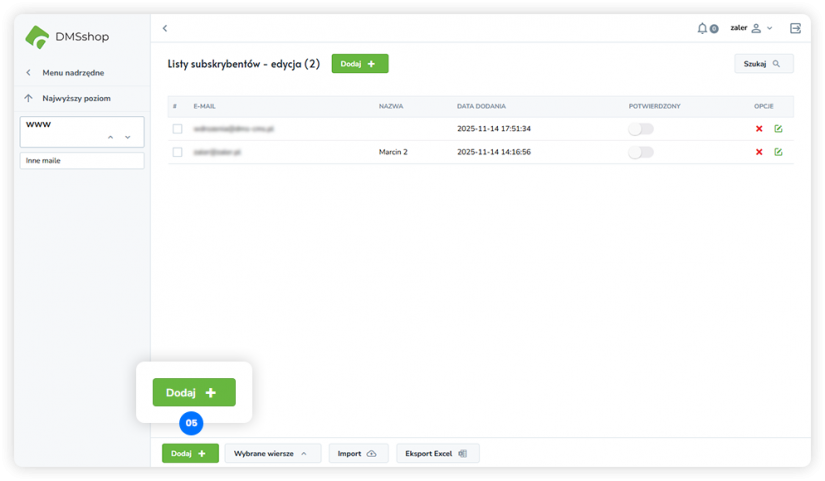This screenshot has width=825, height=481.
Task: Click the logout icon in top right
Action: (795, 28)
